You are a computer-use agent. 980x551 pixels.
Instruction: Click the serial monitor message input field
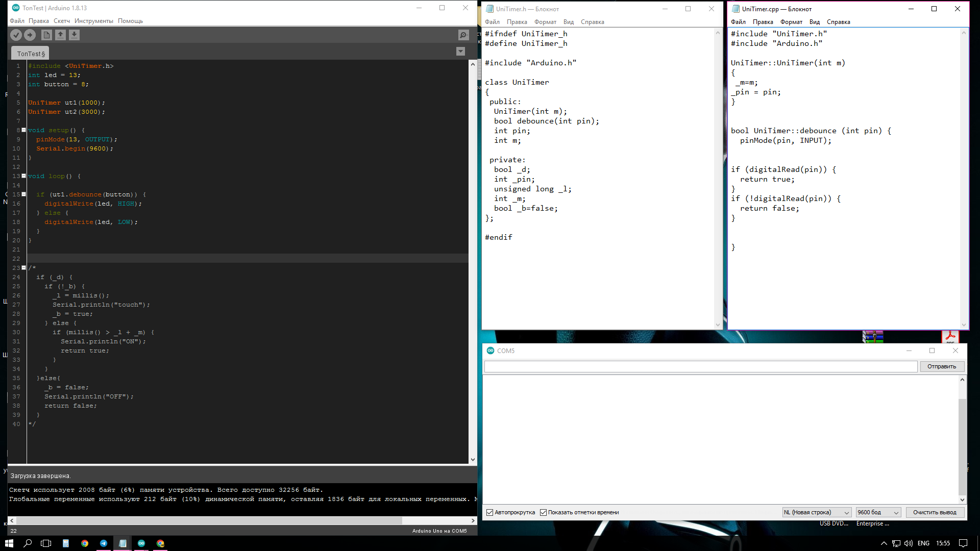[700, 366]
